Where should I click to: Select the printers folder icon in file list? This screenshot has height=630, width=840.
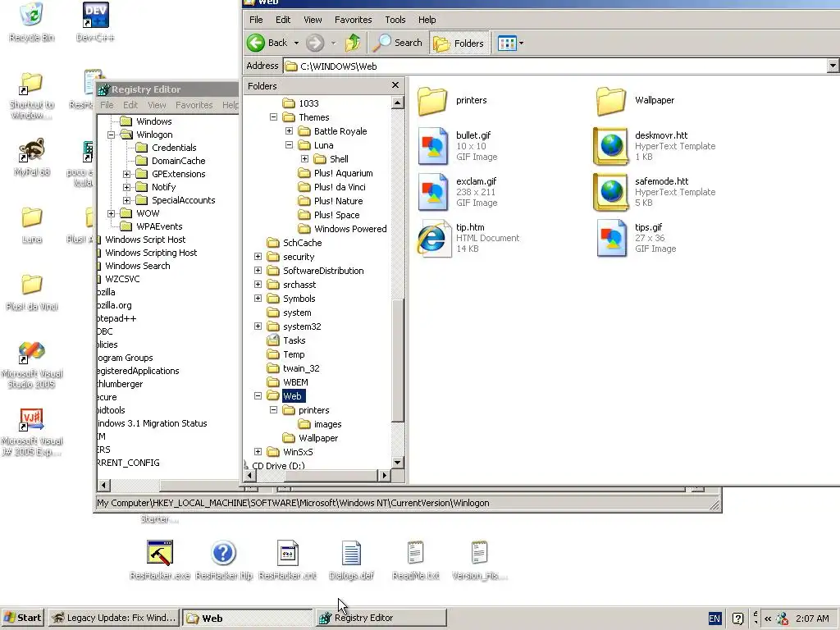coord(433,101)
